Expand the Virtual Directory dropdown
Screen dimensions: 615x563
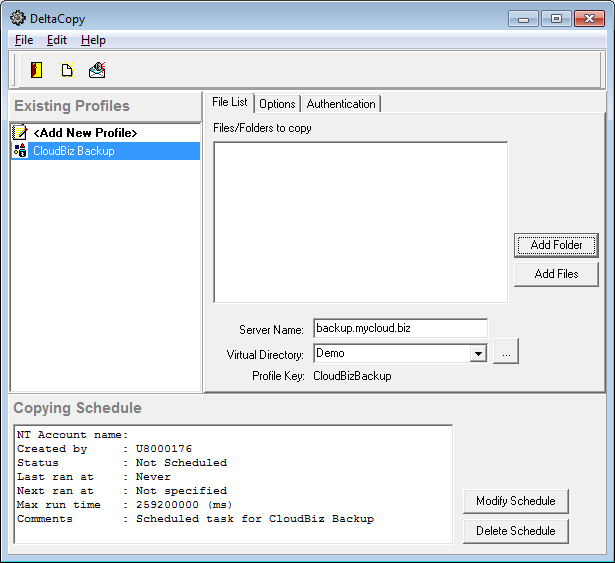(x=478, y=353)
